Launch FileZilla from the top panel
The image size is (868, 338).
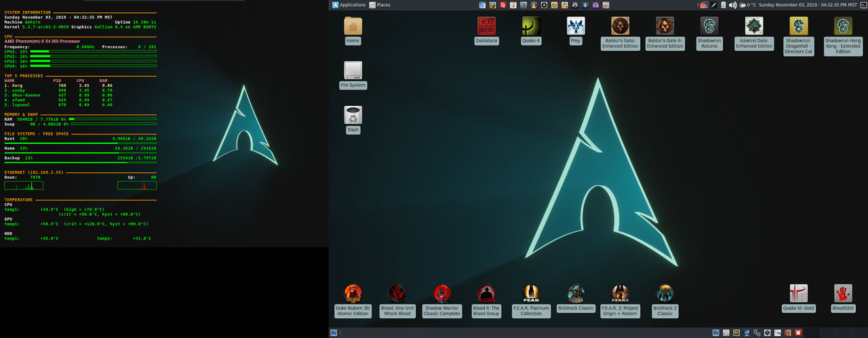tap(503, 5)
